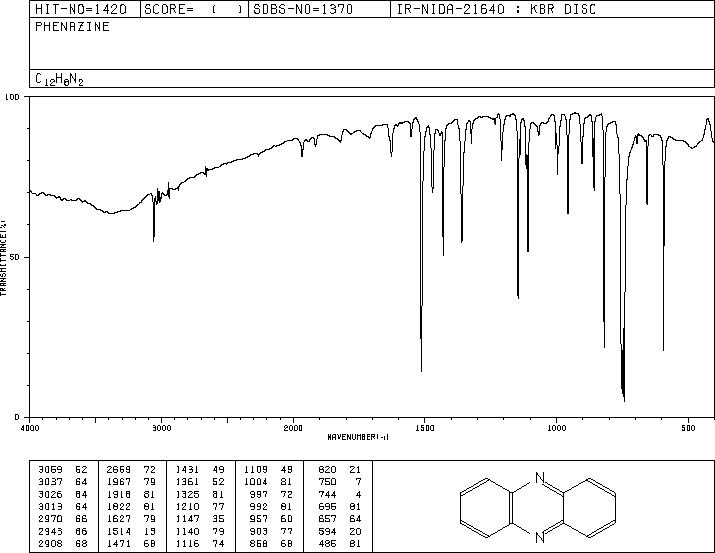Click the C12H8N2 molecular formula
The width and height of the screenshot is (715, 553).
tap(59, 79)
